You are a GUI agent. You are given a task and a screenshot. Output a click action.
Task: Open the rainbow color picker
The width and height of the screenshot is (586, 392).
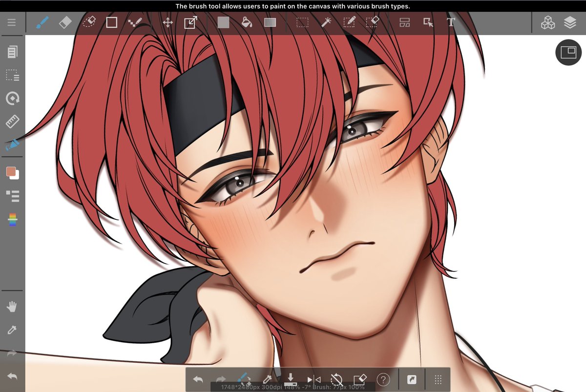click(x=12, y=220)
